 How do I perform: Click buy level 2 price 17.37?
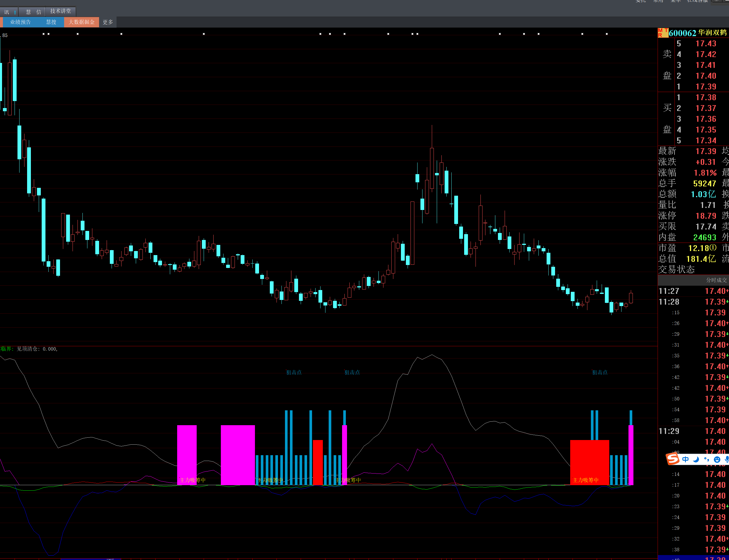[x=706, y=108]
